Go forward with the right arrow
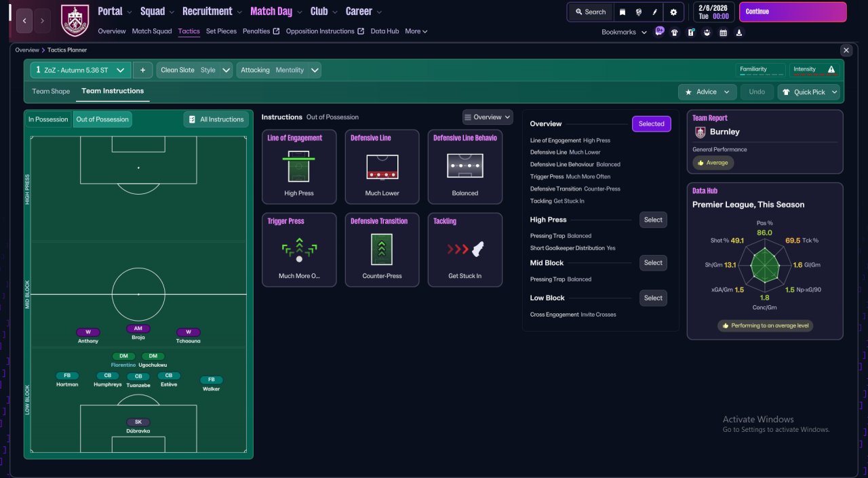868x478 pixels. coord(43,21)
